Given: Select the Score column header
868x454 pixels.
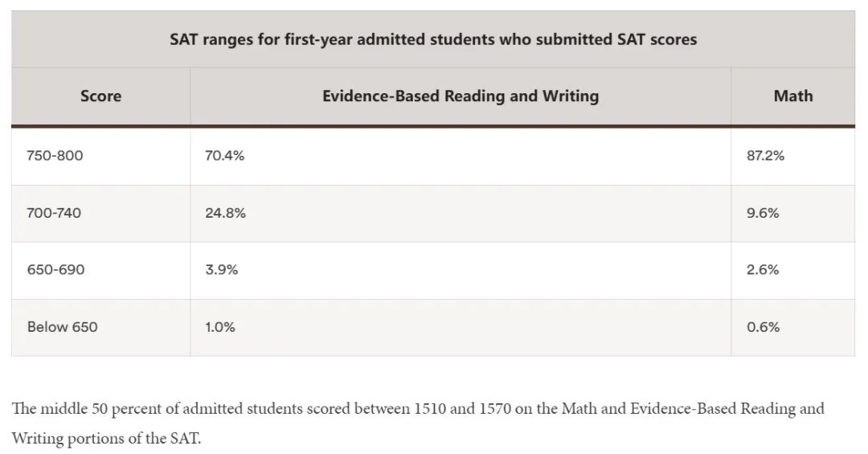Looking at the screenshot, I should (x=100, y=96).
